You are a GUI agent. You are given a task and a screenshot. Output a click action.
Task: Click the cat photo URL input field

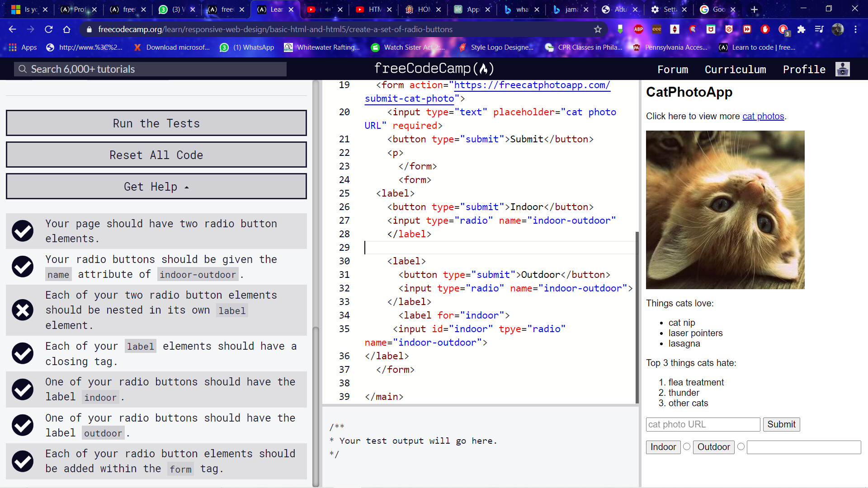(x=703, y=424)
